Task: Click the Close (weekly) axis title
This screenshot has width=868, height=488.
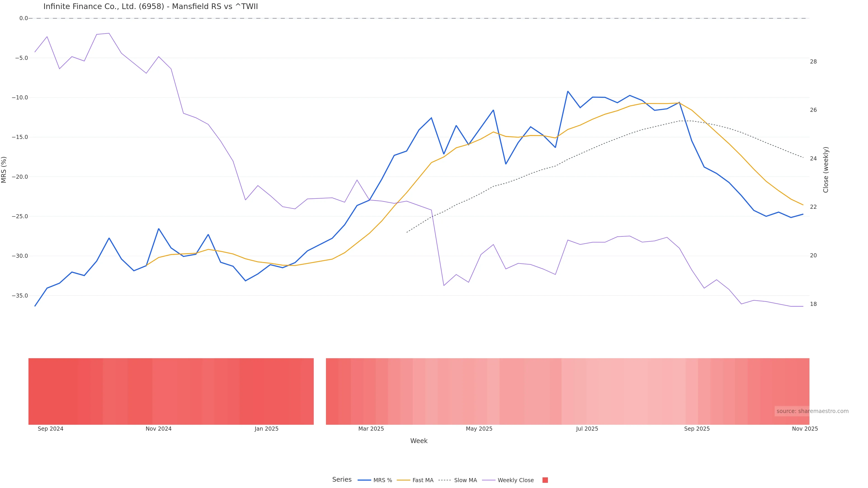Action: click(x=826, y=170)
